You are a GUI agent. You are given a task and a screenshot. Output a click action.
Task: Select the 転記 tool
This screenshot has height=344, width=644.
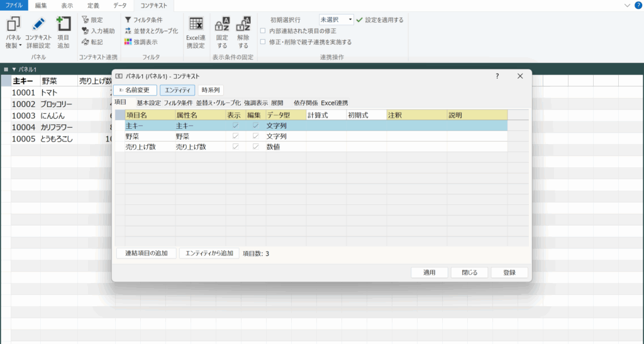click(x=92, y=42)
